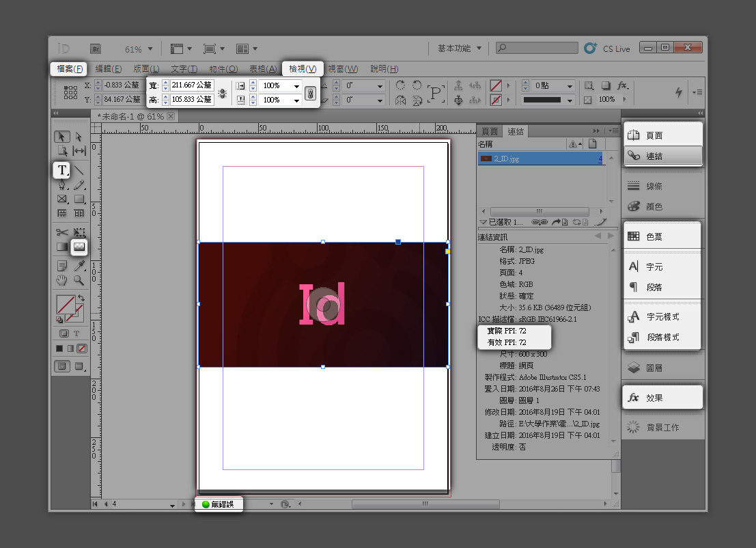This screenshot has height=548, width=756.
Task: Select the Scissors tool
Action: pos(62,233)
